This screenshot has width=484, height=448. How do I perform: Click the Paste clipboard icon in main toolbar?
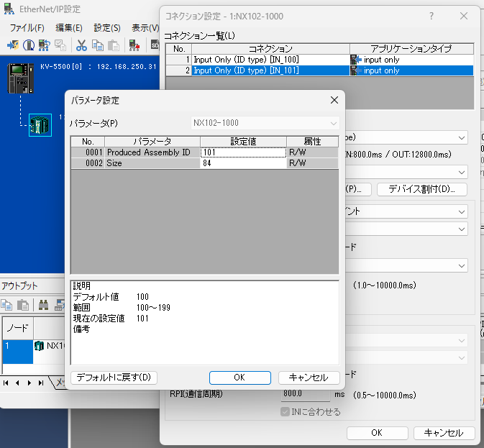tap(112, 45)
